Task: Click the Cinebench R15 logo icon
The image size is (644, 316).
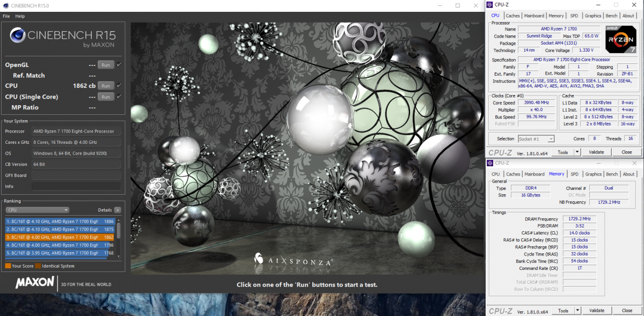Action: pyautogui.click(x=18, y=36)
